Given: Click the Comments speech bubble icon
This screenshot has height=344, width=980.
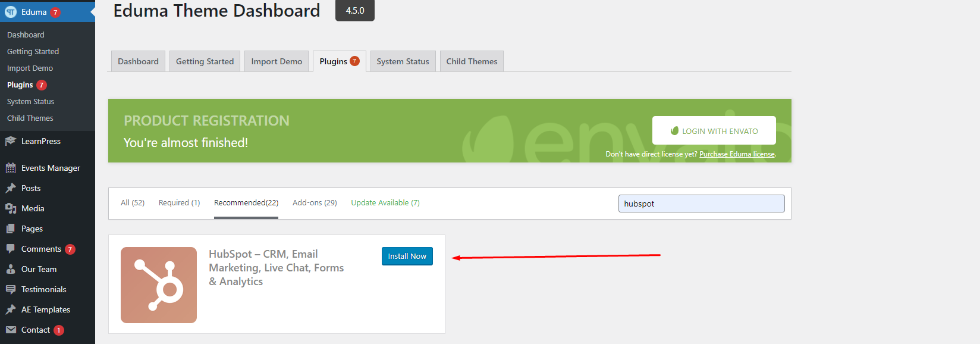Looking at the screenshot, I should click(x=11, y=249).
